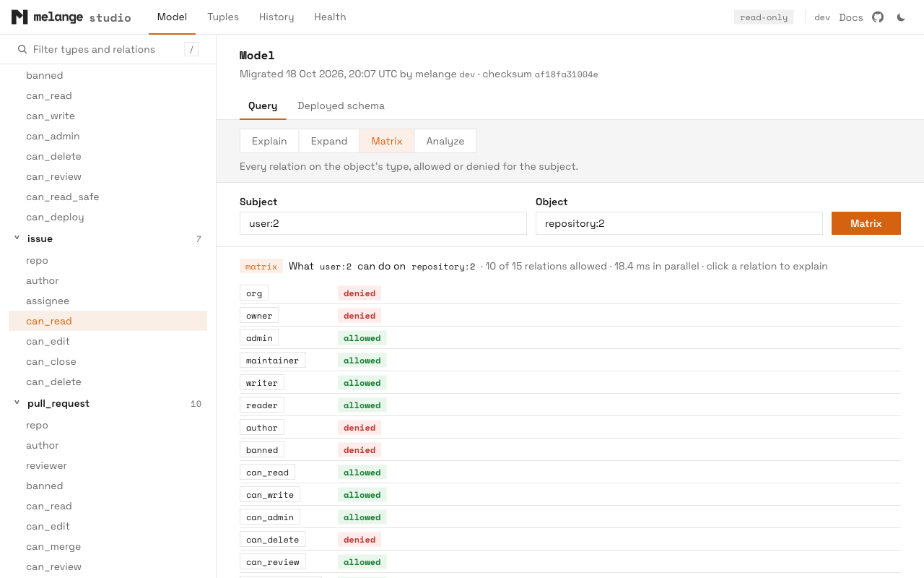Select can_deploy in the sidebar

(x=108, y=217)
